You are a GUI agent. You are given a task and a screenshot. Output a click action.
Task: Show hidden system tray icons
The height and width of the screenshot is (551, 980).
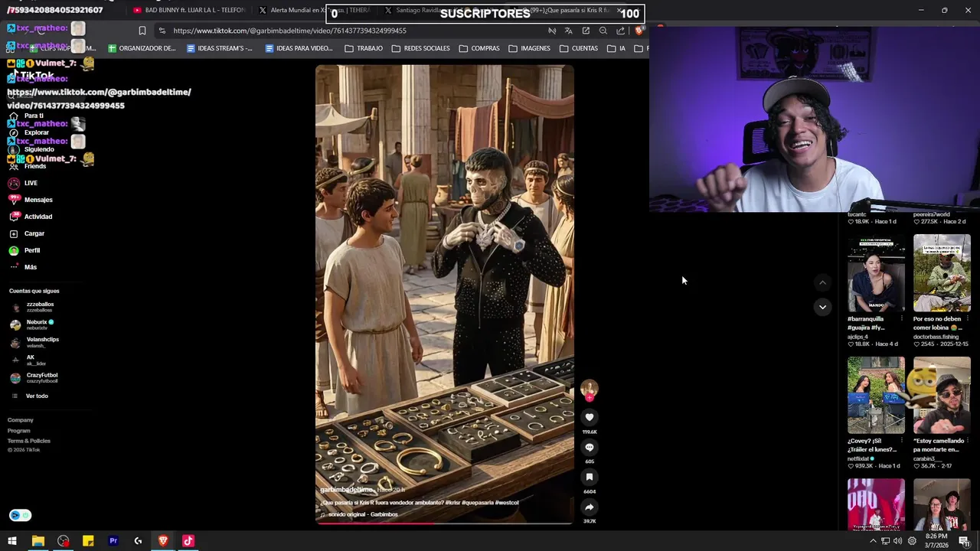pos(873,541)
